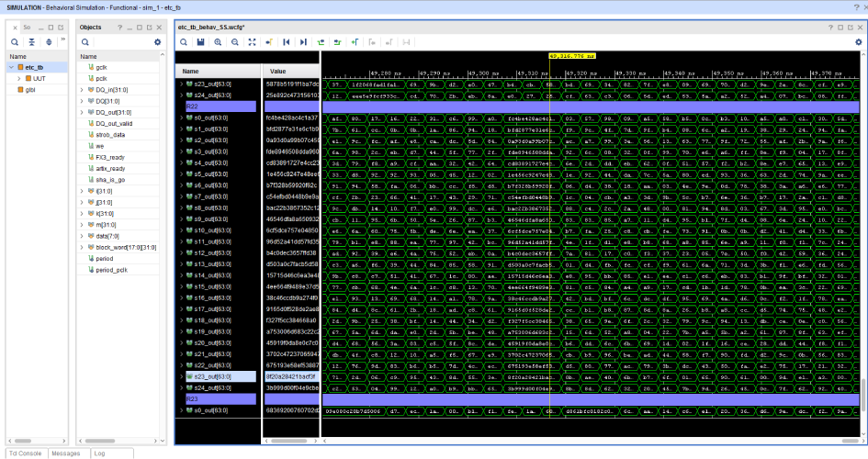This screenshot has width=868, height=459.
Task: Select the FX3_ready object
Action: point(110,158)
